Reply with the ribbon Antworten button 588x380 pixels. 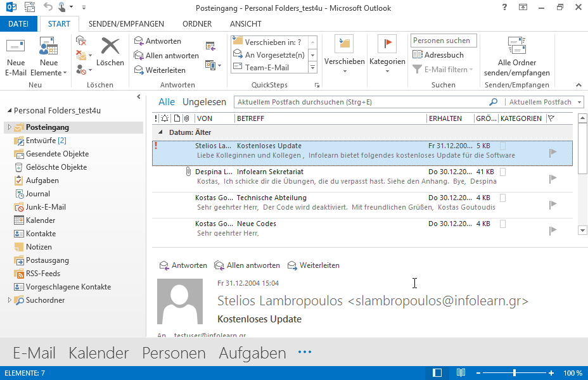[158, 41]
